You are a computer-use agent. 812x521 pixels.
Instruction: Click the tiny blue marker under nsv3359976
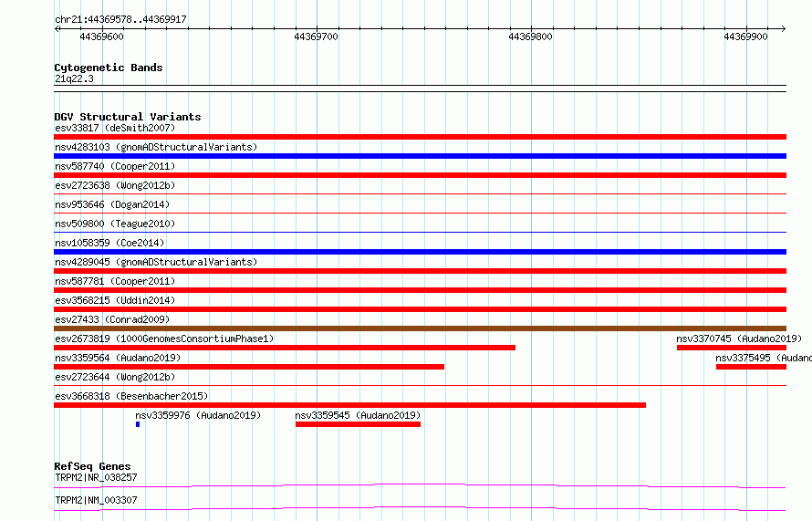pos(138,424)
